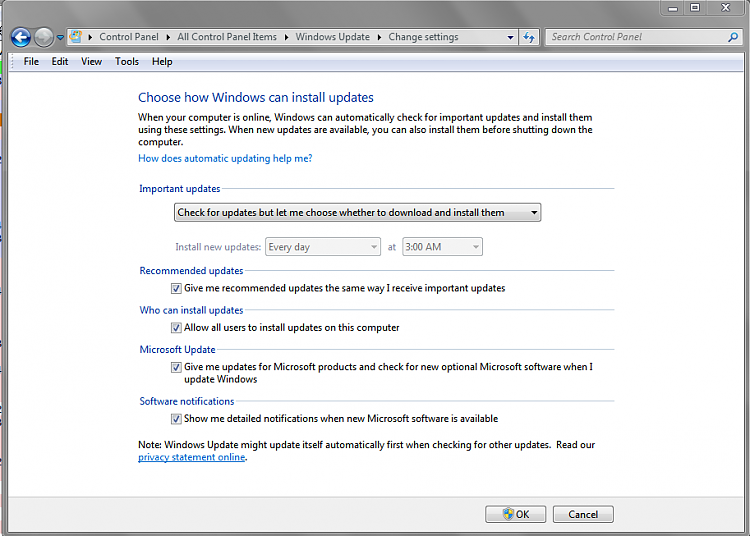The width and height of the screenshot is (750, 536).
Task: Click Control Panel in the breadcrumb
Action: coord(129,37)
